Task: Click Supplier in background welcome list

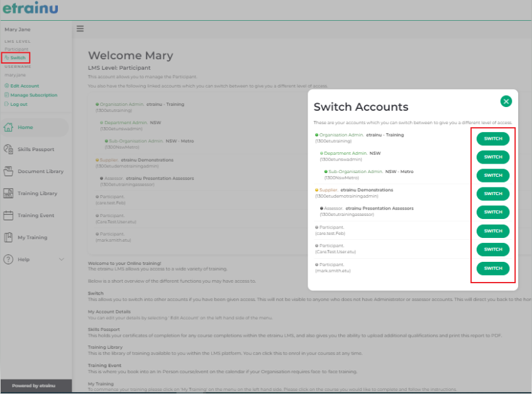Action: click(109, 160)
